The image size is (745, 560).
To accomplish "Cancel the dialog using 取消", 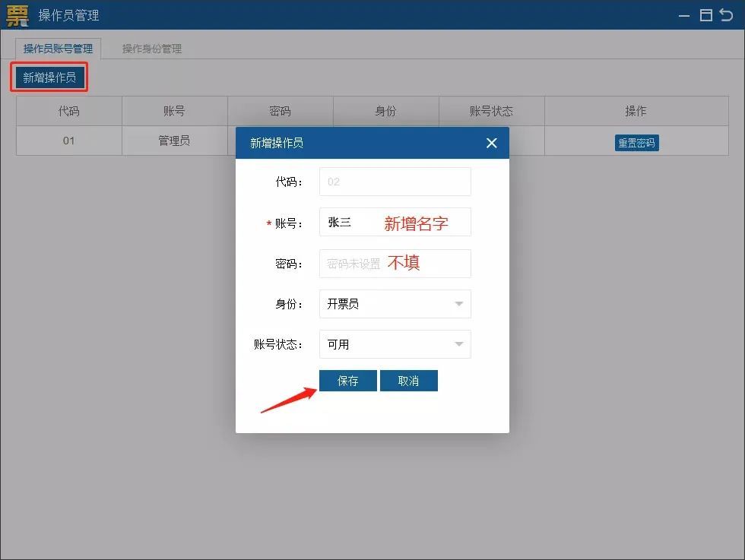I will pyautogui.click(x=408, y=381).
